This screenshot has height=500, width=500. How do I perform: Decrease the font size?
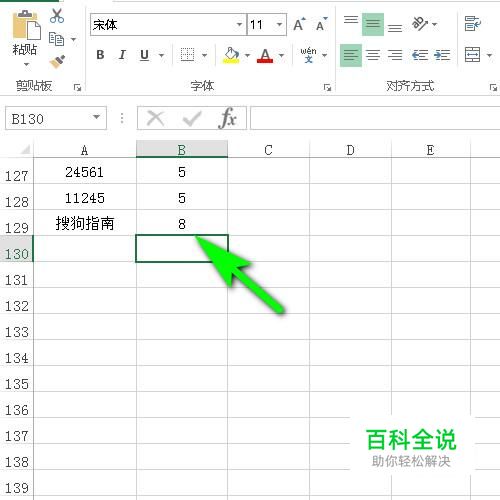point(321,24)
